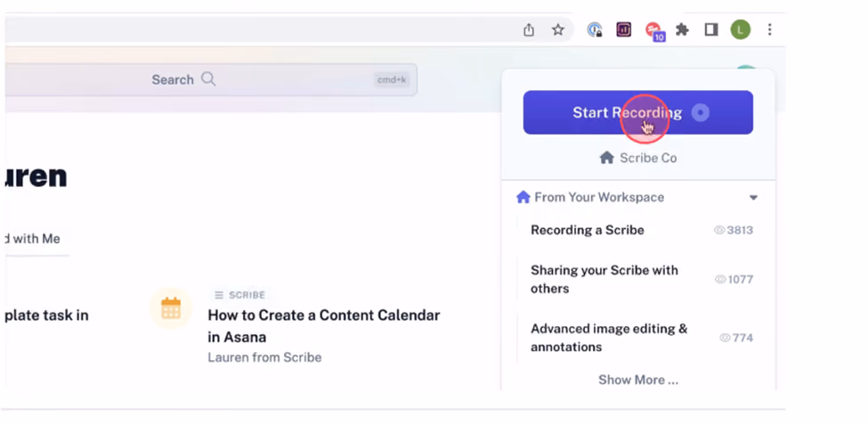This screenshot has height=425, width=868.
Task: Click the From Your Workspace heading
Action: tap(599, 197)
